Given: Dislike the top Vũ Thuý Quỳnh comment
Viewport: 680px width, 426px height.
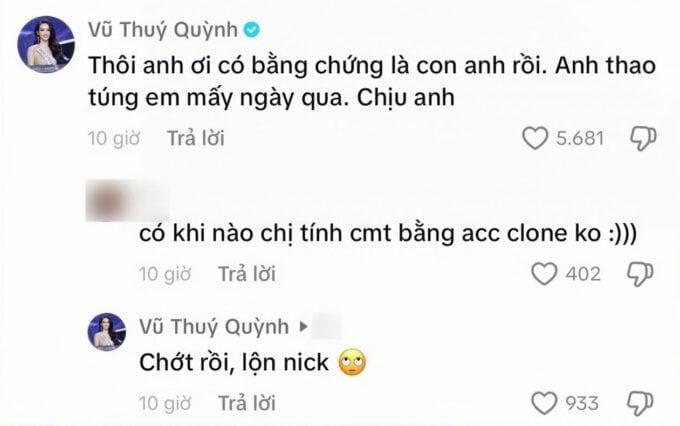Looking at the screenshot, I should click(x=643, y=138).
